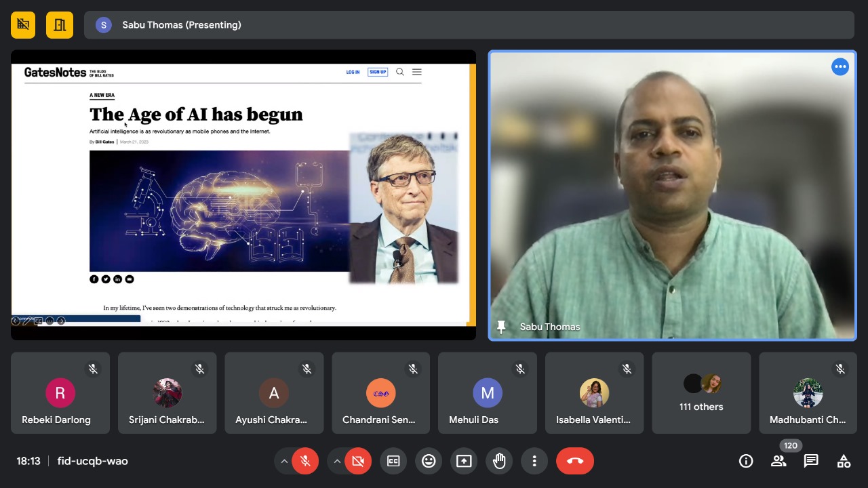Expand video settings chevron beside camera
This screenshot has width=868, height=488.
coord(337,461)
